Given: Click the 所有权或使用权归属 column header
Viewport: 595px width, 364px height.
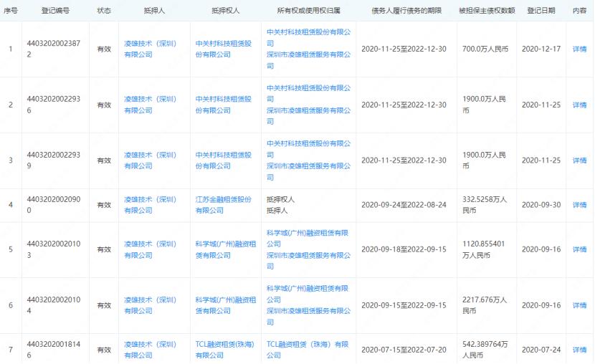Looking at the screenshot, I should pyautogui.click(x=308, y=11).
